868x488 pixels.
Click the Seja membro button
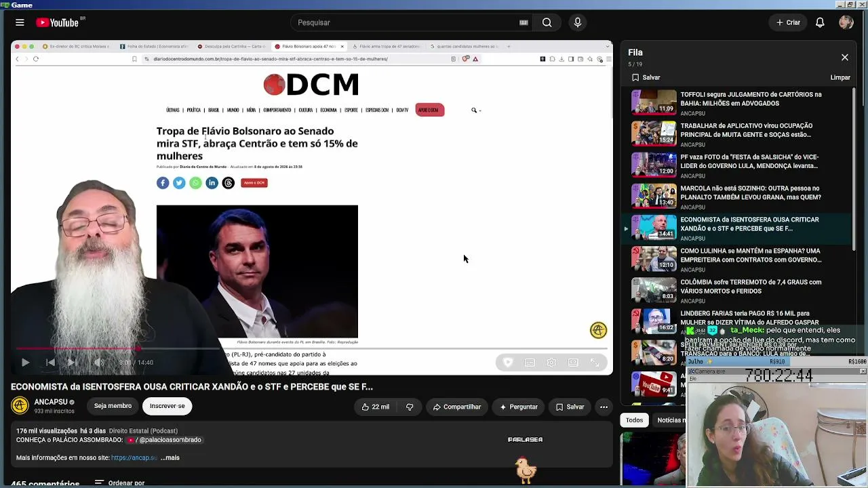click(113, 406)
